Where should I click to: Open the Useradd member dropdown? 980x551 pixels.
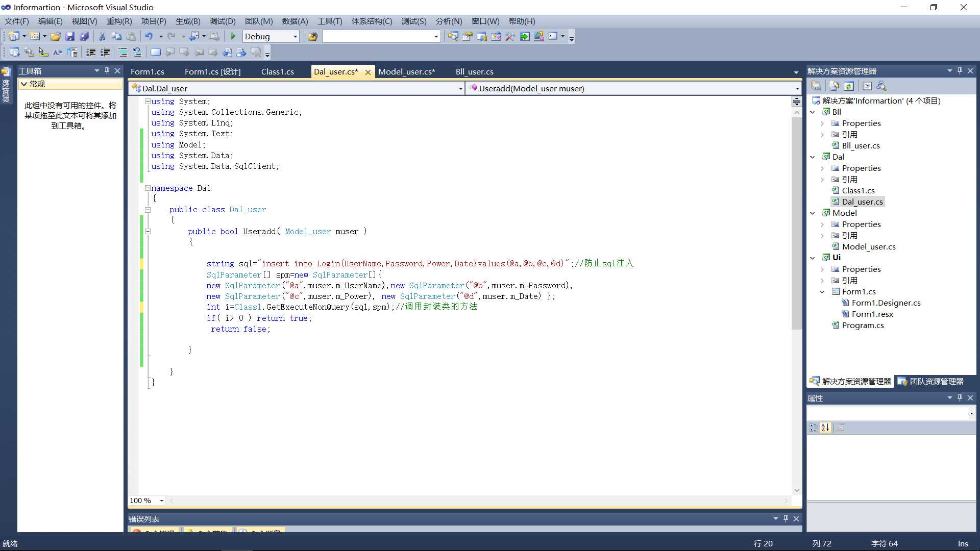pyautogui.click(x=797, y=88)
